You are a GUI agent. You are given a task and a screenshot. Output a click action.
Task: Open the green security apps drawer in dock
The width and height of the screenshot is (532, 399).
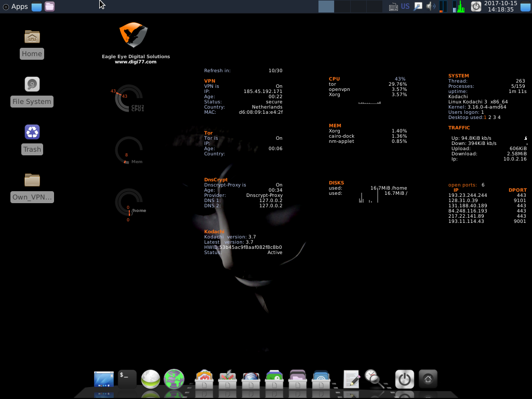click(x=274, y=379)
